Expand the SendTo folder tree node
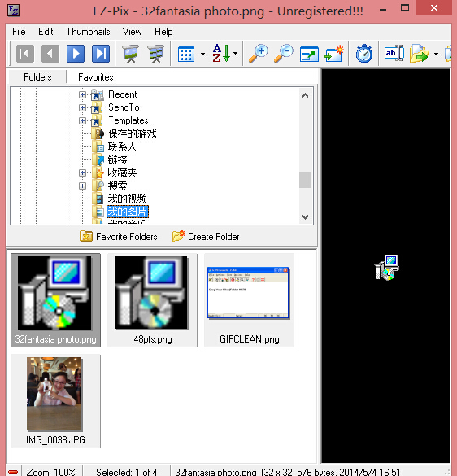The width and height of the screenshot is (457, 476). coord(82,107)
